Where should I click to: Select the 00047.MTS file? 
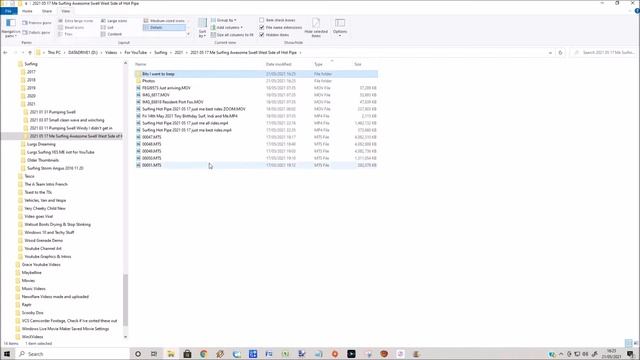point(256,137)
